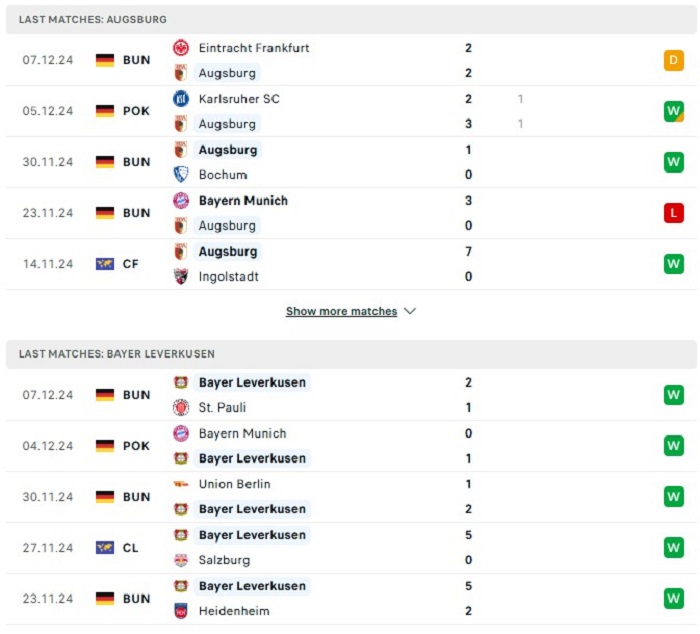Click the Eintracht Frankfurt club crest
The image size is (700, 634).
pyautogui.click(x=181, y=48)
